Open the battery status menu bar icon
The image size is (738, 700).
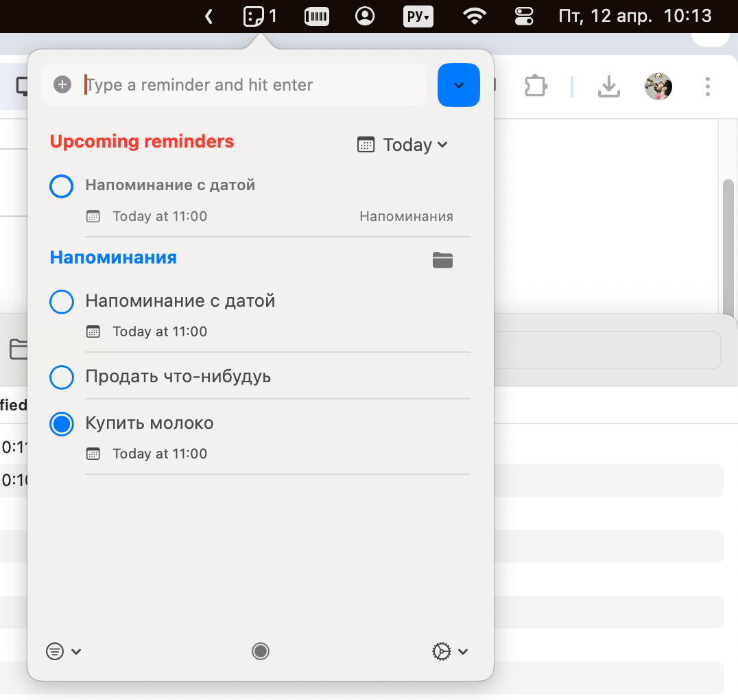tap(316, 16)
